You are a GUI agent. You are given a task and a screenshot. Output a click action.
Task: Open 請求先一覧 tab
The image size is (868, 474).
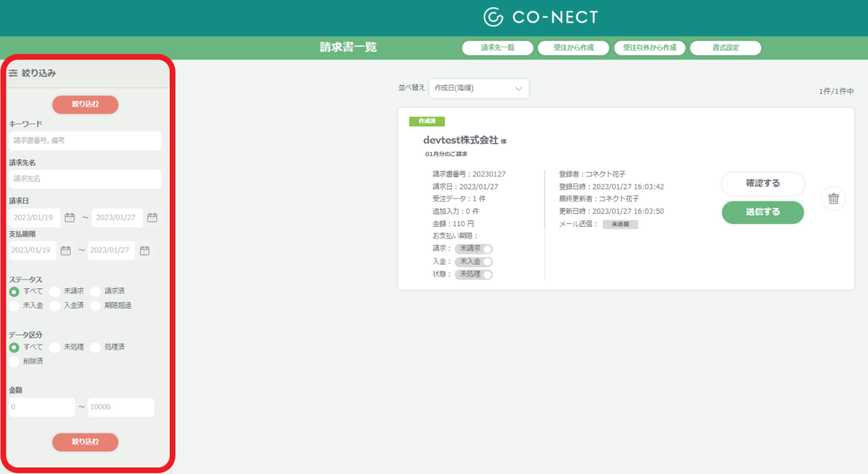pos(498,48)
